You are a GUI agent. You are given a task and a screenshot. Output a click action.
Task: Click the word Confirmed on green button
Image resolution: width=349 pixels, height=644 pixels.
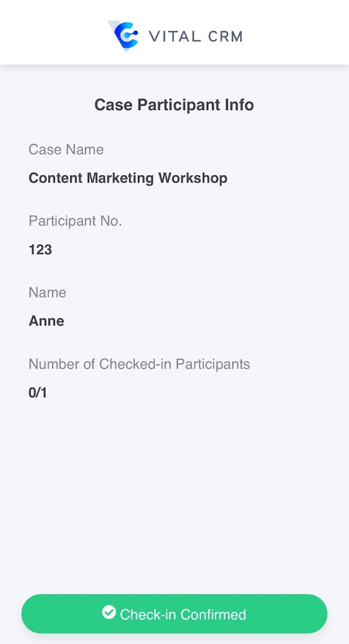[x=213, y=614]
